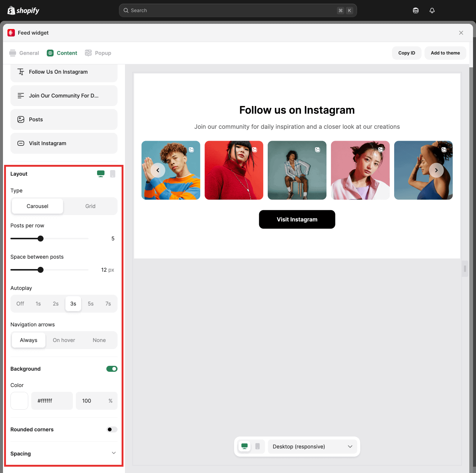Open the Posts block settings
Screen dimensions: 476x473
pyautogui.click(x=64, y=119)
